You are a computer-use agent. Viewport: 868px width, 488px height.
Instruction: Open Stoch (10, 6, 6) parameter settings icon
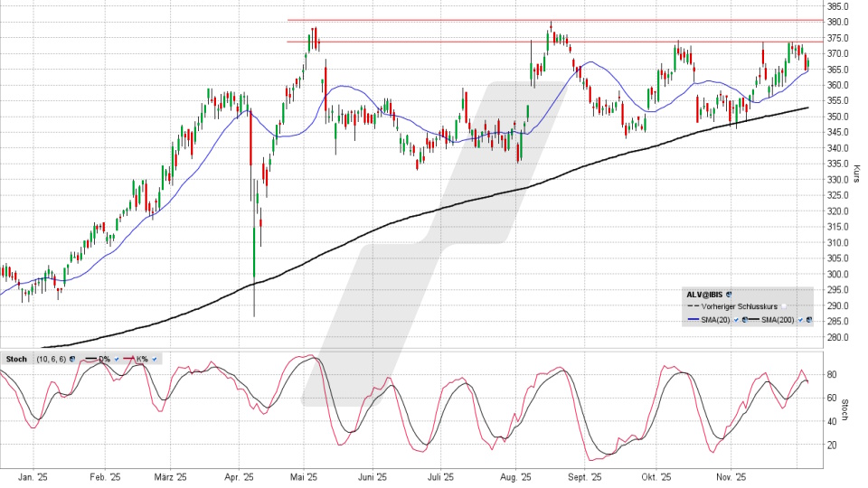72,359
